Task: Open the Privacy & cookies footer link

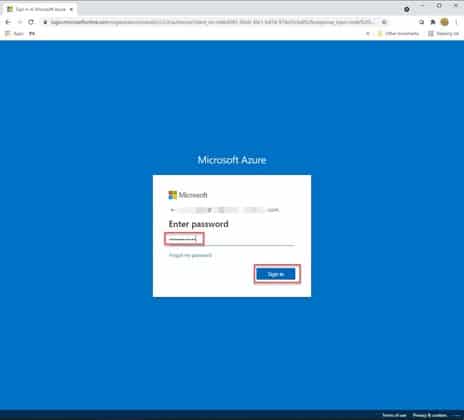Action: click(430, 415)
